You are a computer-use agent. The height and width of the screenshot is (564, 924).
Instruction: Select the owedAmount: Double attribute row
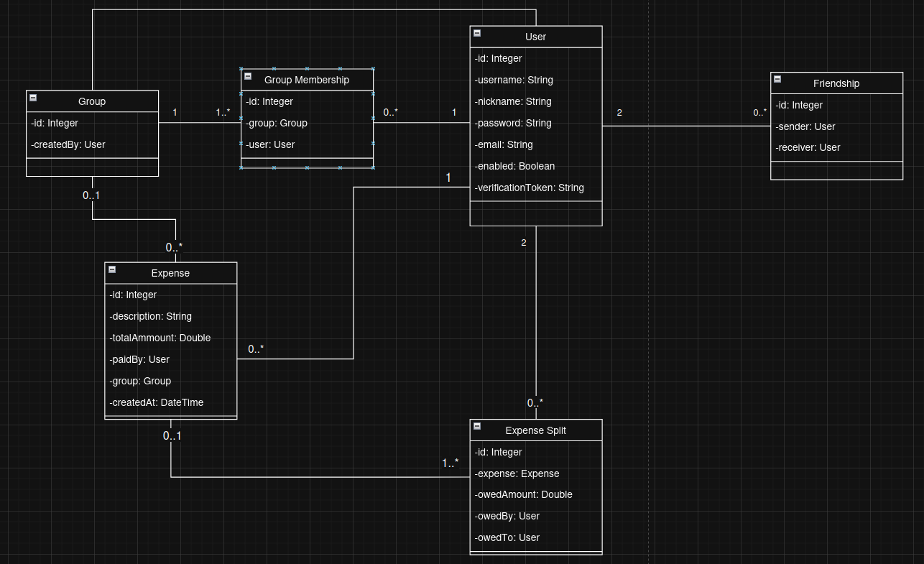pyautogui.click(x=524, y=494)
